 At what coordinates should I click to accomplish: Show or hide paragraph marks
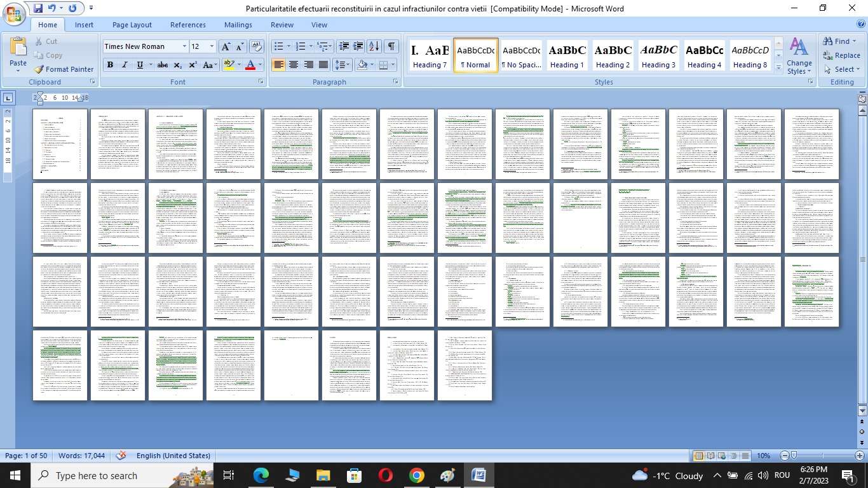[391, 46]
